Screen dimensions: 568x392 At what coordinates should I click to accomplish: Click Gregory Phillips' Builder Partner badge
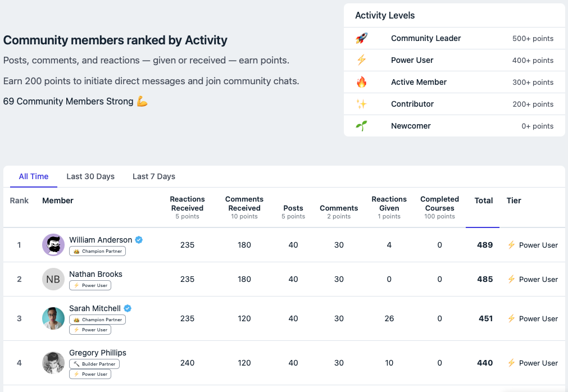[94, 364]
